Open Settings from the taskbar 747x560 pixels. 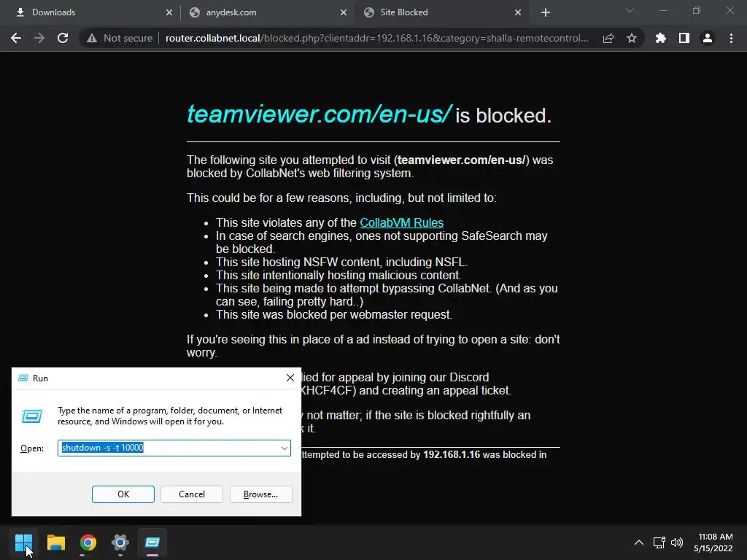(x=120, y=542)
